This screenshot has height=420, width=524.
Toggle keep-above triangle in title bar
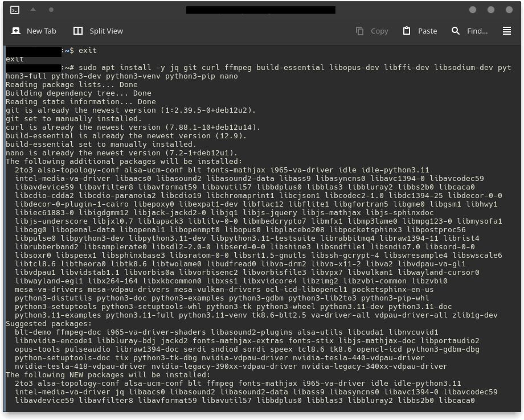point(33,10)
